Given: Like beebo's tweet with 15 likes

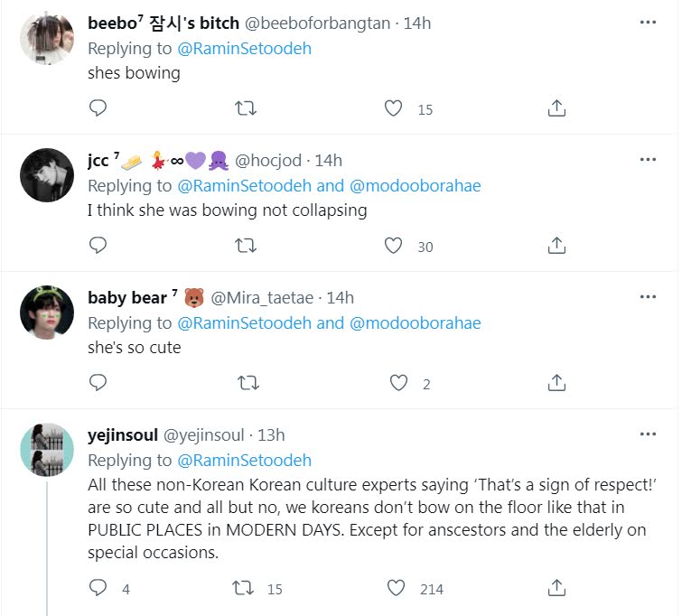Looking at the screenshot, I should [x=393, y=108].
